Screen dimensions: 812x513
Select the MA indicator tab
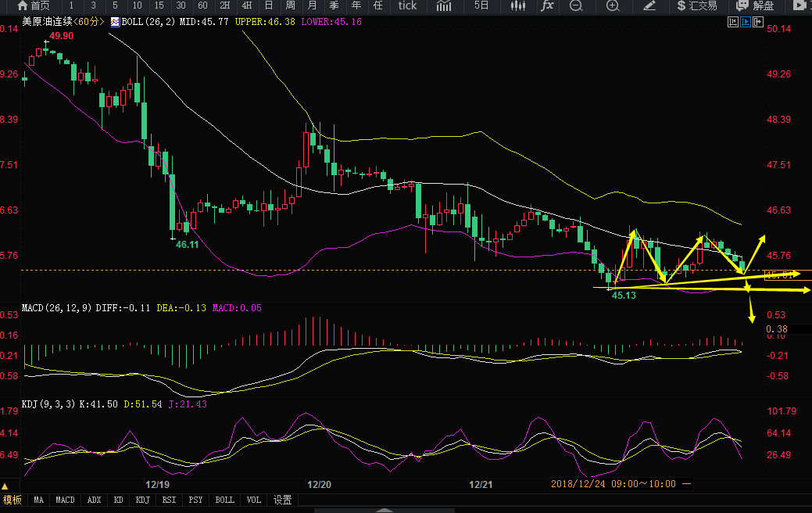click(39, 500)
